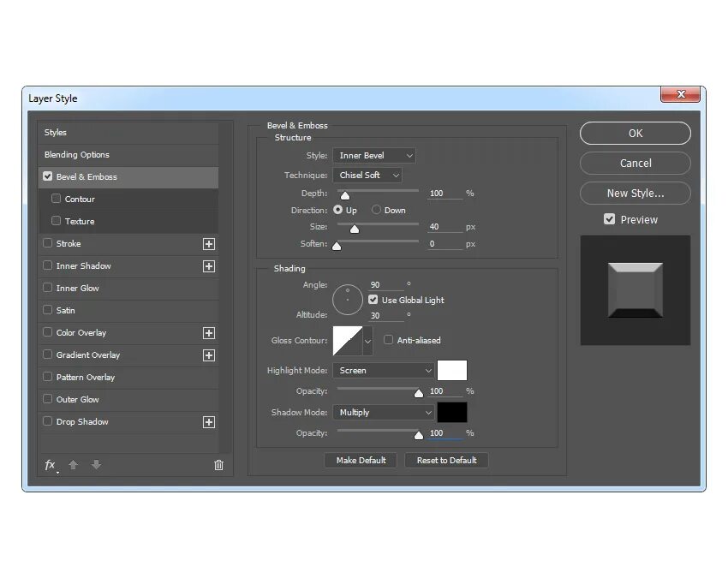The image size is (728, 578).
Task: Select the Bevel & Emboss list row
Action: 128,177
